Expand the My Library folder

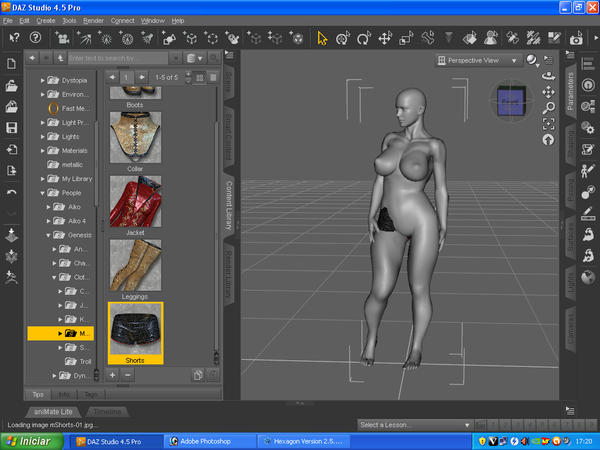click(x=42, y=179)
